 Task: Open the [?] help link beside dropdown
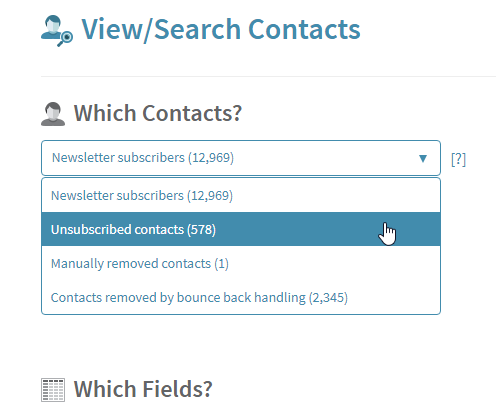(458, 159)
